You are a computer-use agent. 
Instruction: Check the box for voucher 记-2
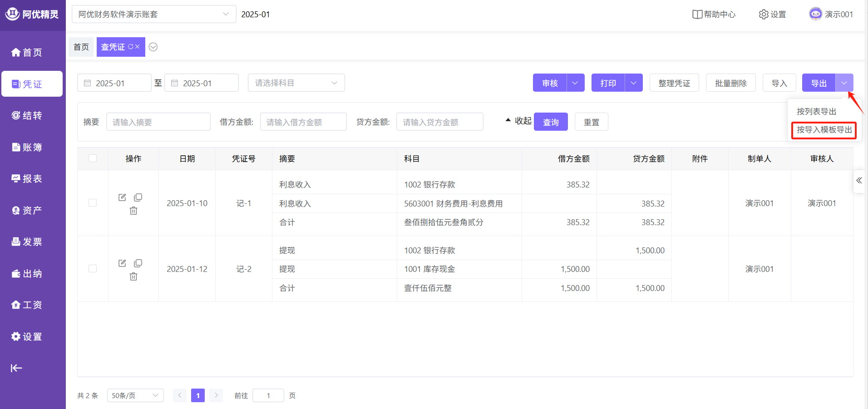pyautogui.click(x=93, y=269)
